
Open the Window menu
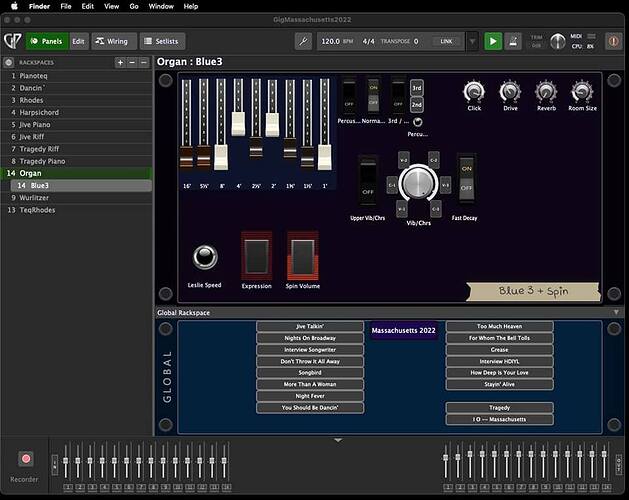click(x=161, y=6)
